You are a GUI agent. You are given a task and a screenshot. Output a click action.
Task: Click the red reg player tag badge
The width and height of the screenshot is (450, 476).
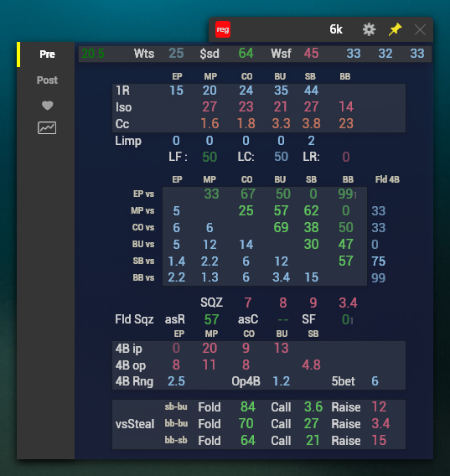pos(223,29)
